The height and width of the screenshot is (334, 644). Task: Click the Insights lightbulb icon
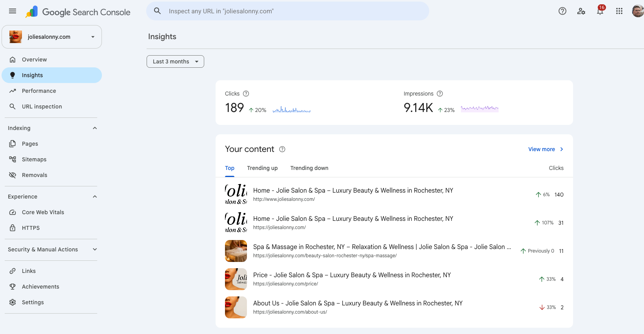(13, 75)
